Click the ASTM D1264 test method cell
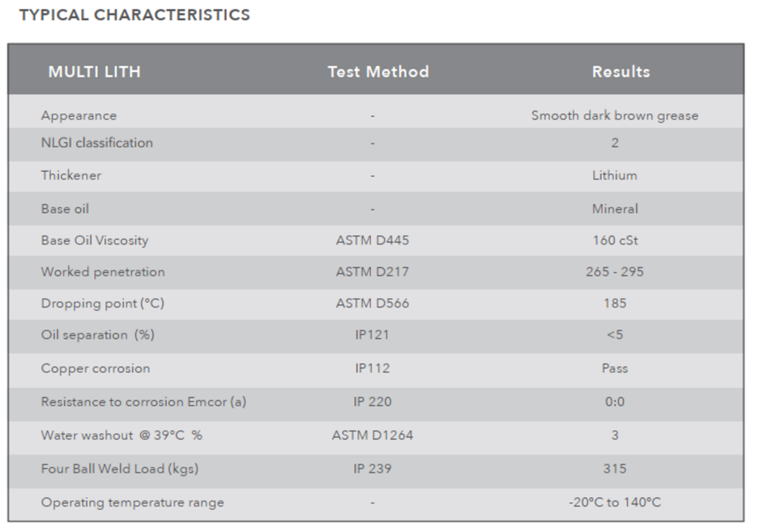Screen dimensions: 761x532 click(372, 435)
